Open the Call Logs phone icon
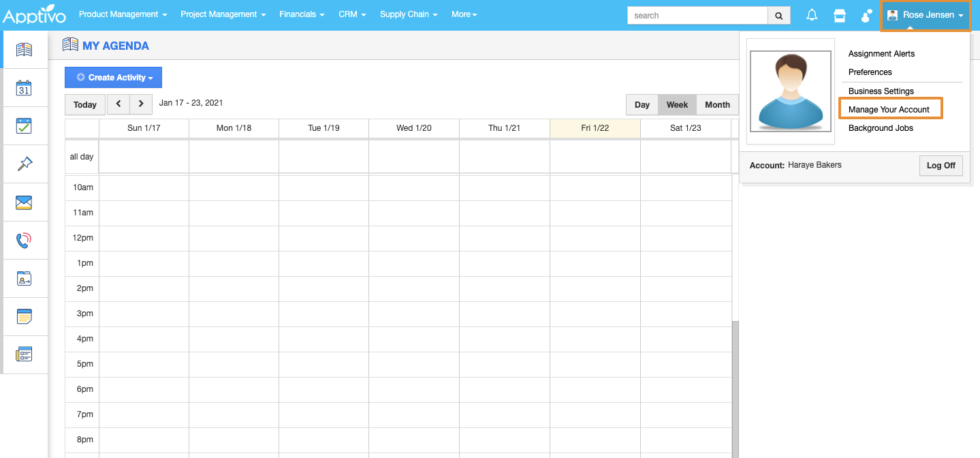Viewport: 980px width, 458px height. point(24,241)
